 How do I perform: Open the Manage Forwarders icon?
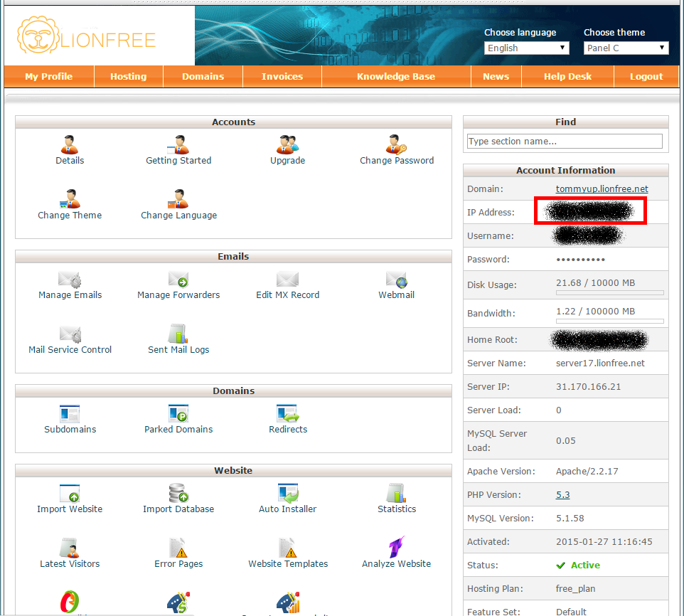178,280
